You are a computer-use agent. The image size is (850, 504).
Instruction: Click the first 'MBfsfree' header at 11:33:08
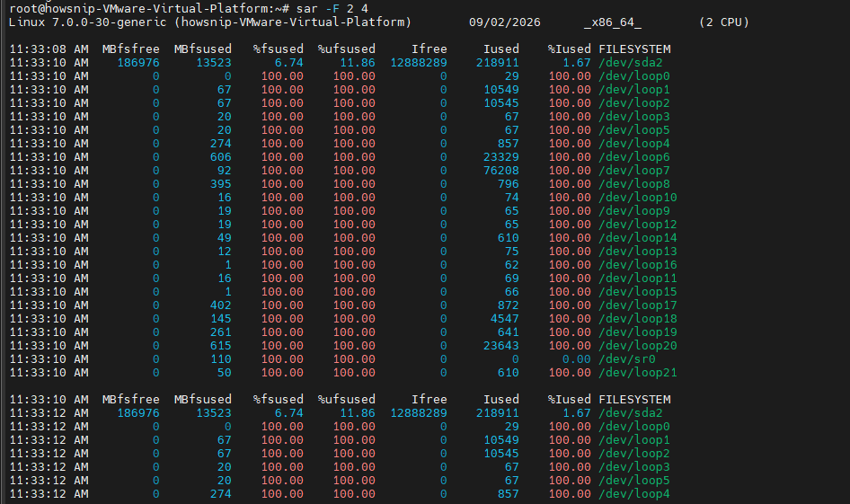pos(130,49)
